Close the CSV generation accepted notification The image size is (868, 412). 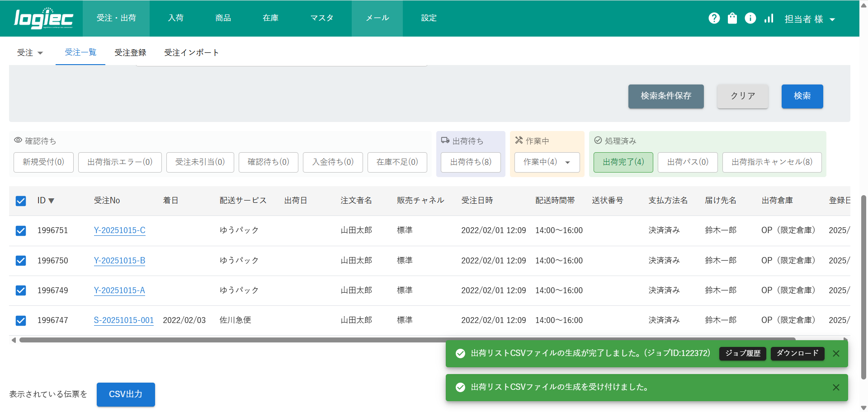(x=836, y=388)
